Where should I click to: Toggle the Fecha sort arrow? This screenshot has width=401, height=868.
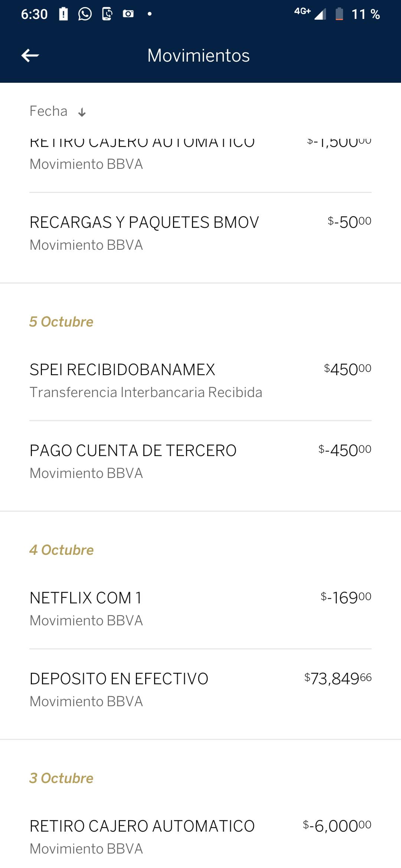point(82,112)
